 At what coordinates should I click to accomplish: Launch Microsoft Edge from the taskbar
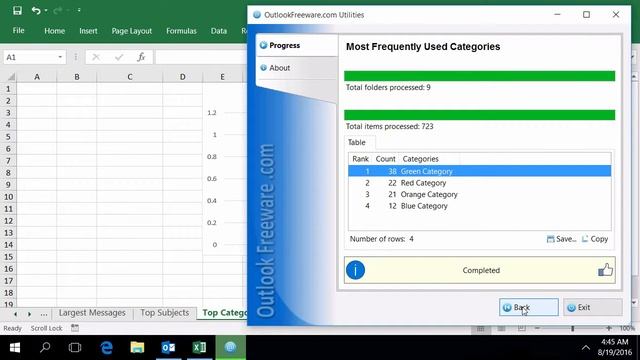107,347
